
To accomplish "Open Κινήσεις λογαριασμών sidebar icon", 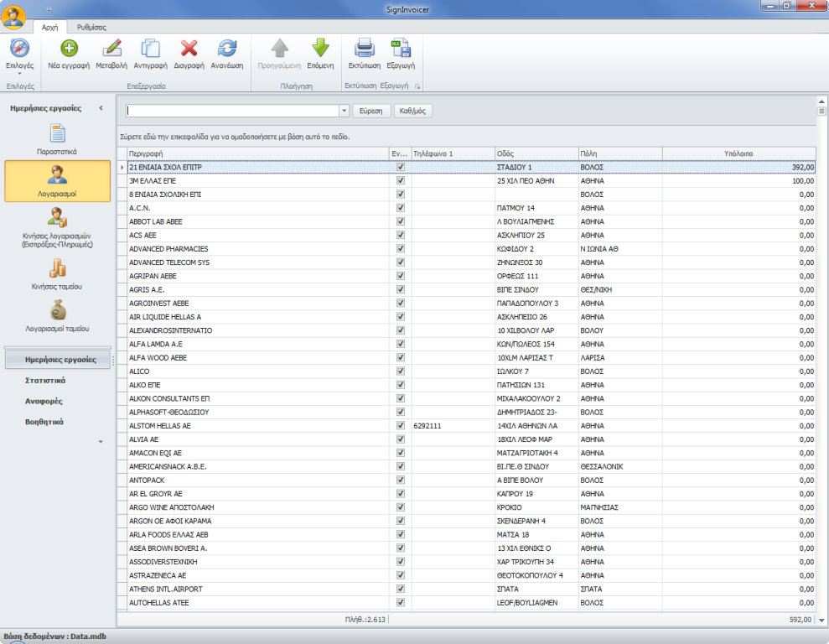I will (x=57, y=217).
